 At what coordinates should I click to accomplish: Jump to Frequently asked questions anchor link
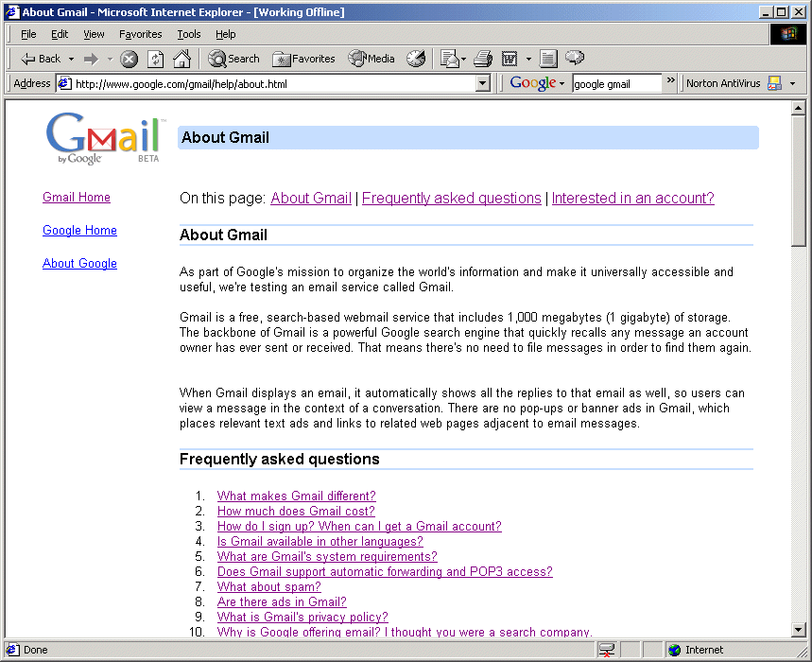point(451,199)
